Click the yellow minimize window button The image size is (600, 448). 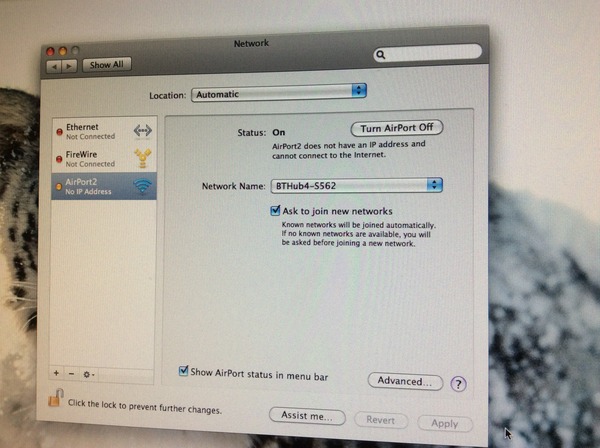pos(63,51)
